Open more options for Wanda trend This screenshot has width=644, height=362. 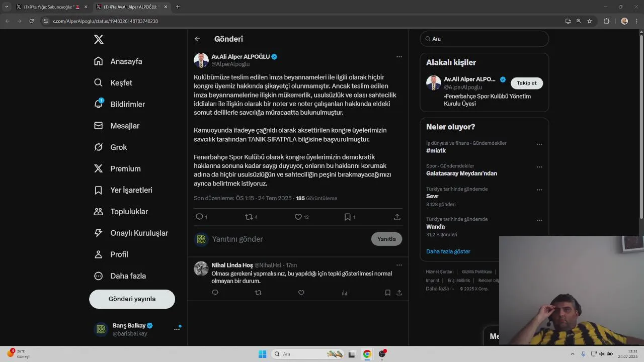point(539,220)
